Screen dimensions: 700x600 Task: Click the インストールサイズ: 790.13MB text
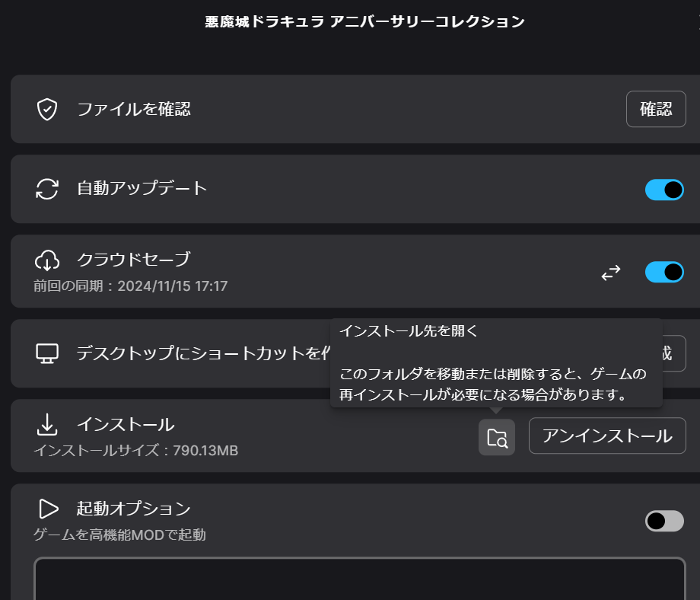136,450
